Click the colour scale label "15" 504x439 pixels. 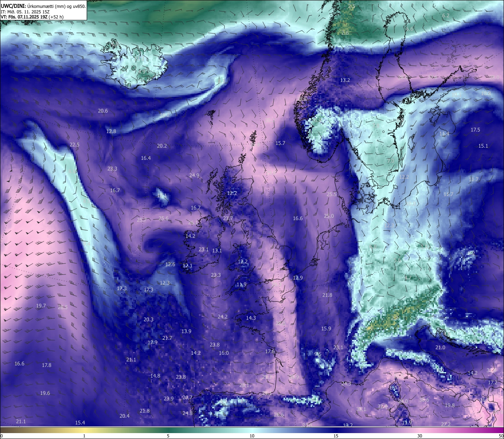pyautogui.click(x=336, y=436)
